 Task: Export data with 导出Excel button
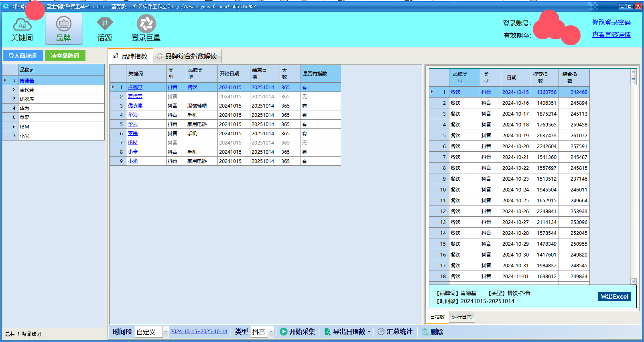614,297
